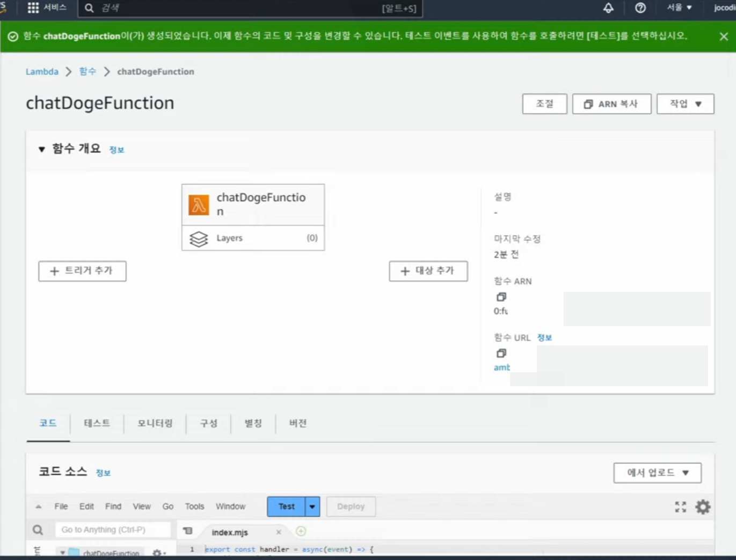Viewport: 736px width, 560px height.
Task: Open Info link next to function overview
Action: coord(116,150)
